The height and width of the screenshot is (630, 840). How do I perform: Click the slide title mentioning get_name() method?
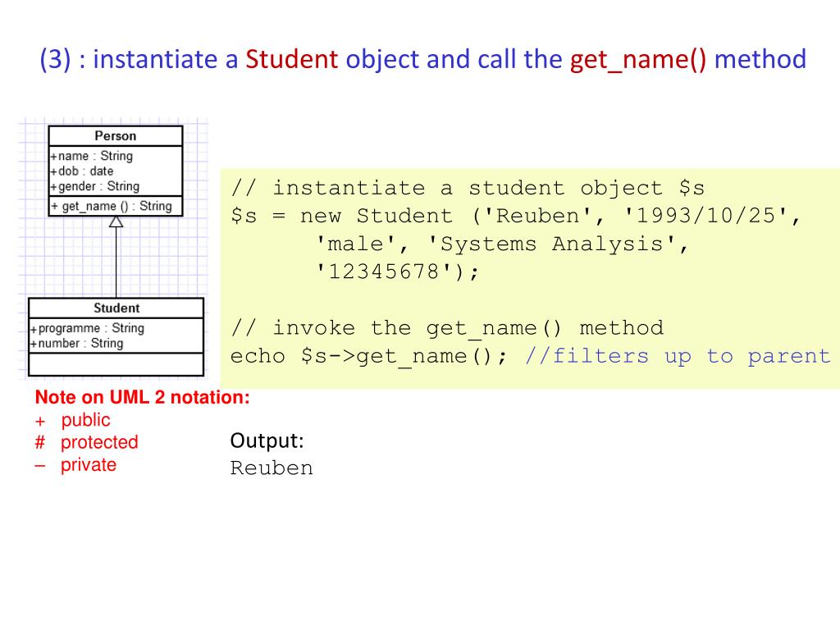[422, 59]
